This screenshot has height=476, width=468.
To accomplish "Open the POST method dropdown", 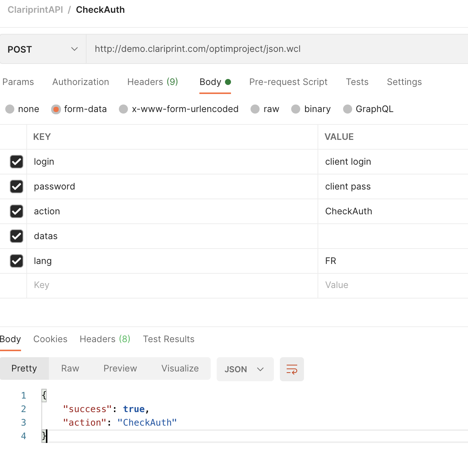I will pos(43,49).
